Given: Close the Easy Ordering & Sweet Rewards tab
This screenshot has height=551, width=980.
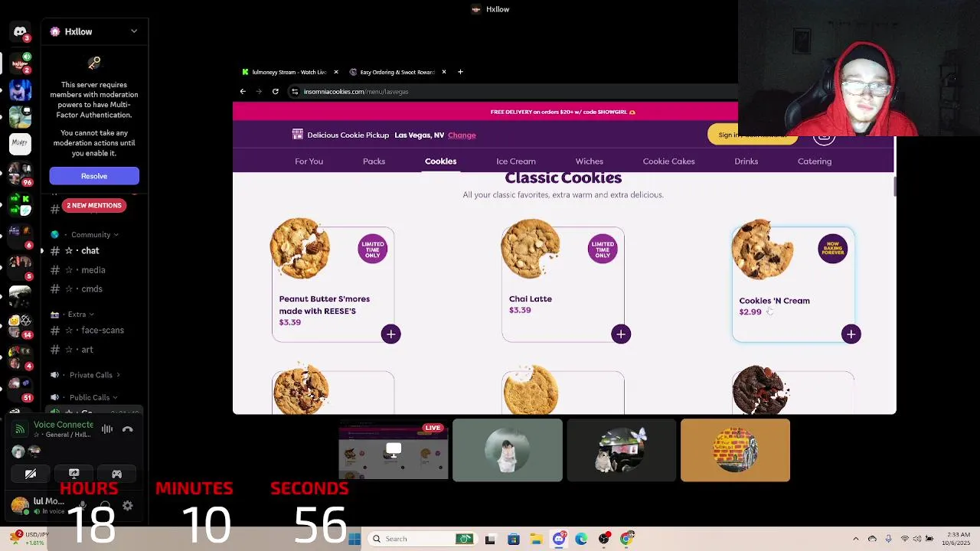Looking at the screenshot, I should pyautogui.click(x=443, y=72).
